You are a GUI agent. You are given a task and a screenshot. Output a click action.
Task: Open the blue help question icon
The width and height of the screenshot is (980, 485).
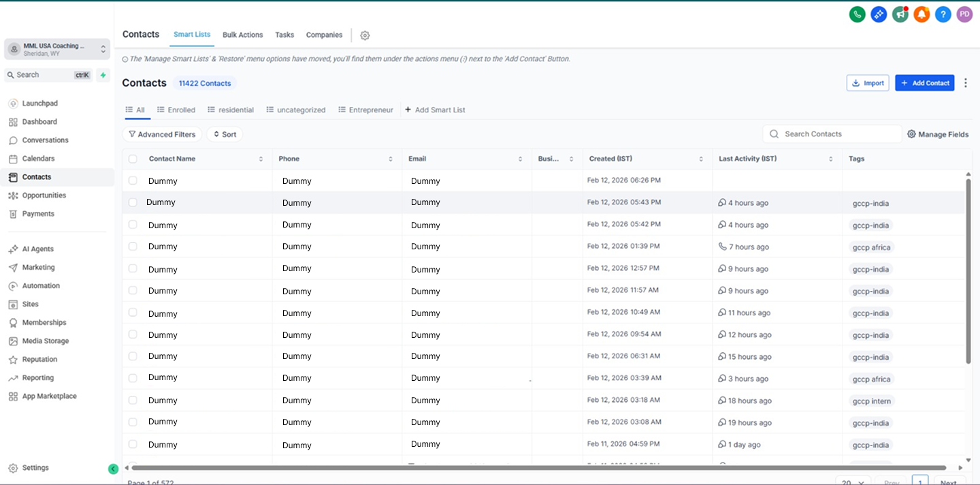943,14
